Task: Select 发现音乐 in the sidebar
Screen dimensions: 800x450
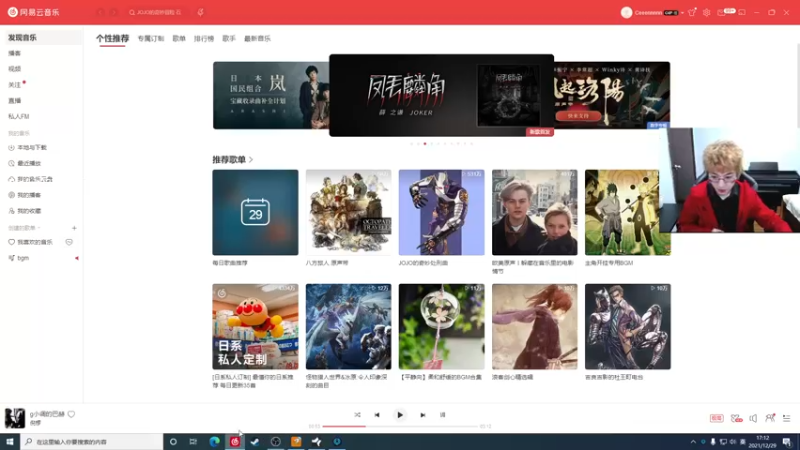Action: click(x=43, y=38)
